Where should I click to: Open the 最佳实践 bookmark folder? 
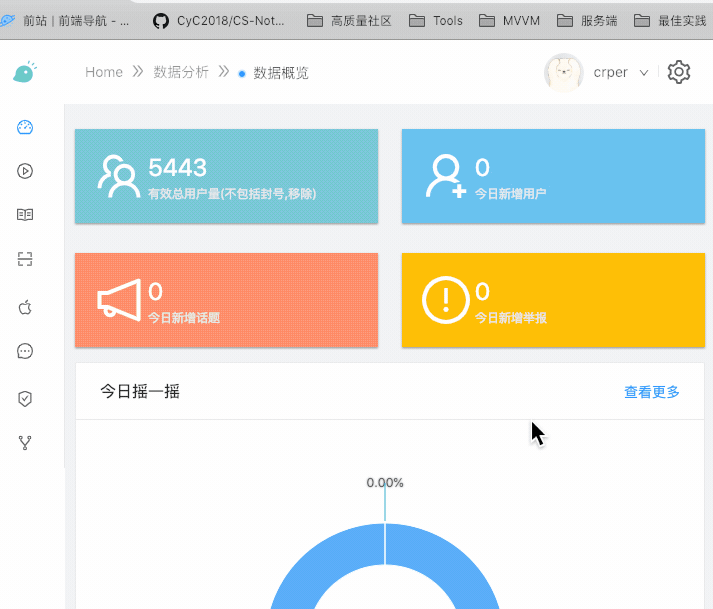pos(670,21)
